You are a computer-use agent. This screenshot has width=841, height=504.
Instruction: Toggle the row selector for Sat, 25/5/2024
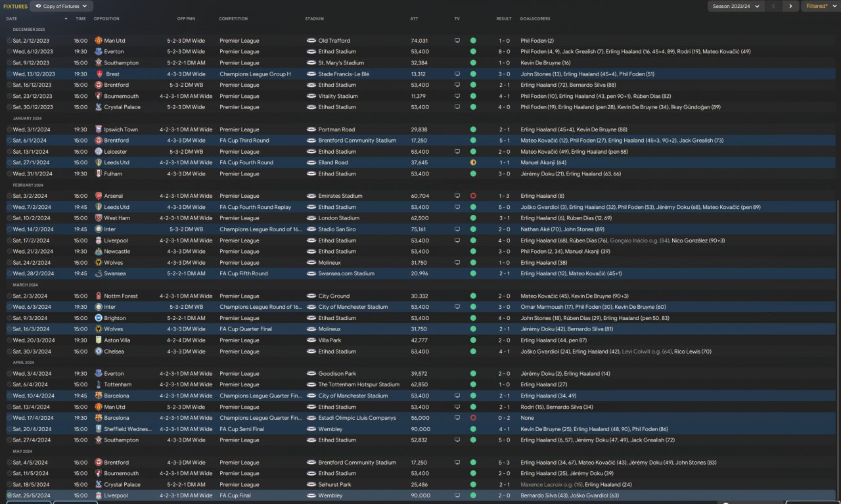click(x=9, y=495)
